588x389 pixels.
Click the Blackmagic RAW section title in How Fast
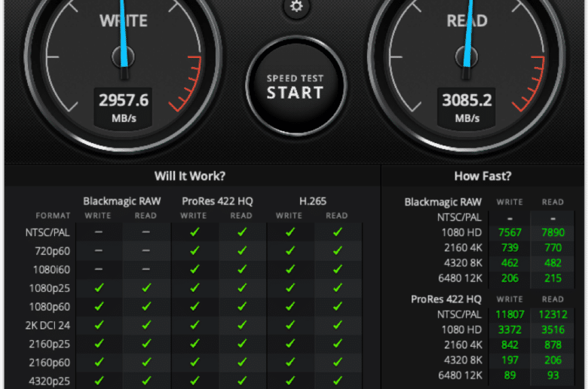443,202
